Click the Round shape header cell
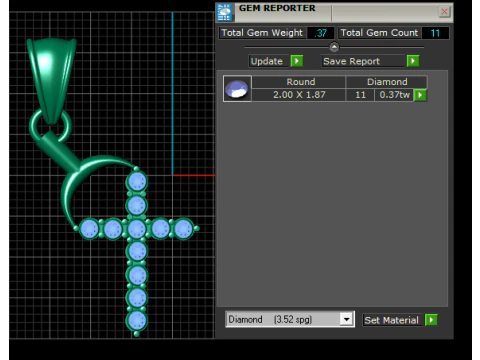 pyautogui.click(x=299, y=82)
